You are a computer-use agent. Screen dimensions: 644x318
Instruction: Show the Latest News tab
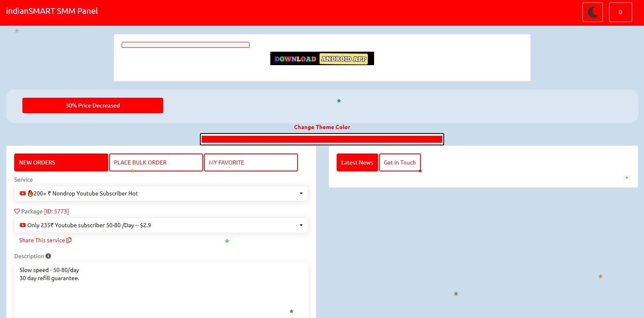(x=357, y=162)
